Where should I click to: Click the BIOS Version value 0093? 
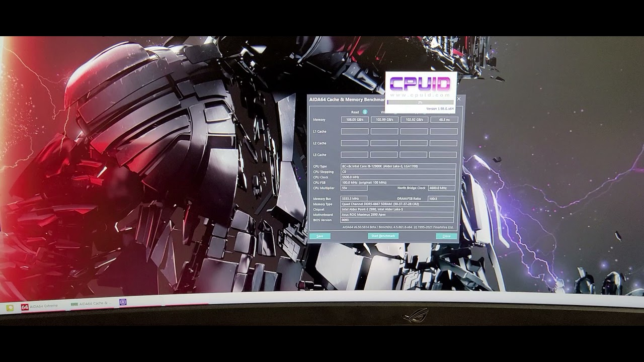pos(397,220)
